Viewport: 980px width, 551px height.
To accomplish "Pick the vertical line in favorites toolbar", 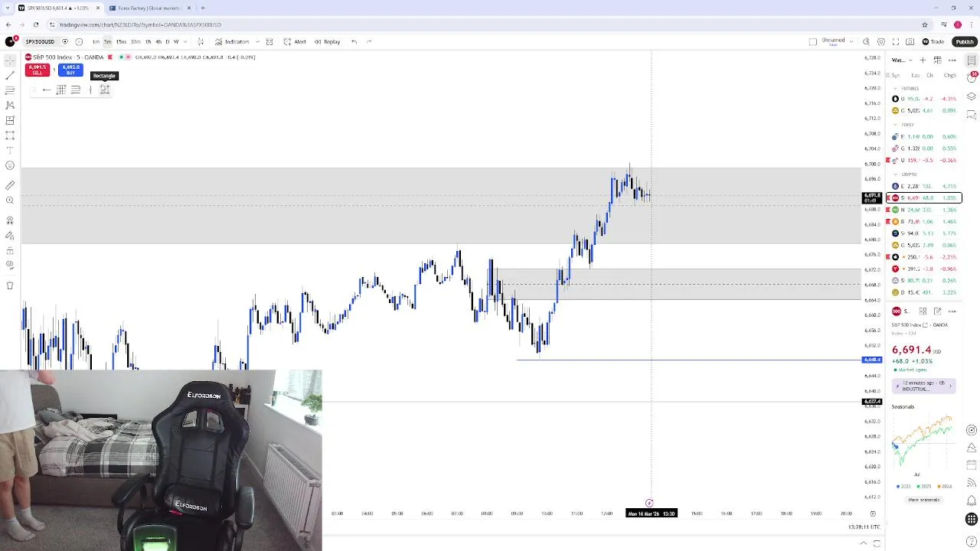I will [90, 90].
